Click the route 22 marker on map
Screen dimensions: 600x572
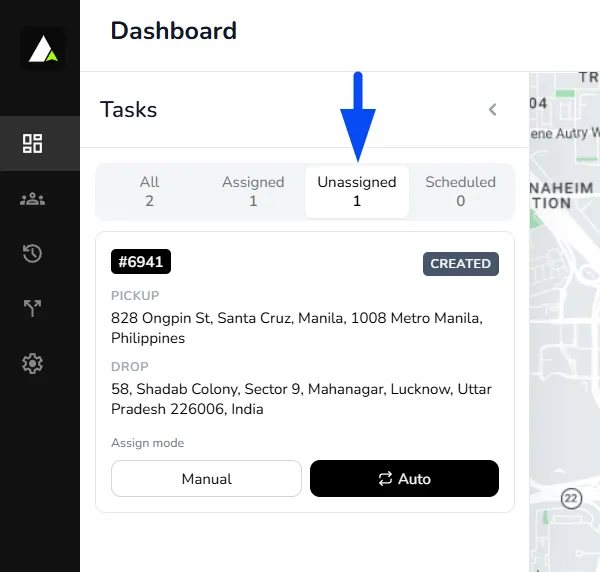[571, 499]
